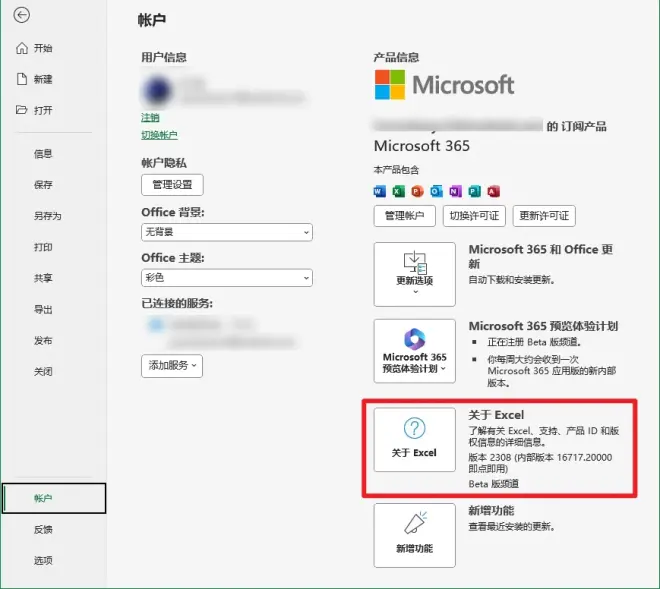Click 关闭 in the sidebar
The width and height of the screenshot is (660, 589).
pos(43,371)
